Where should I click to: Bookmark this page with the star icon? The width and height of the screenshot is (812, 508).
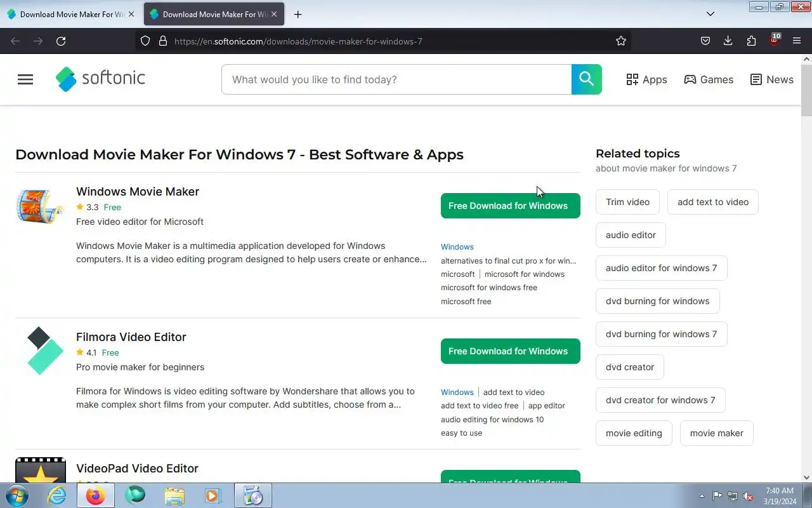click(621, 41)
